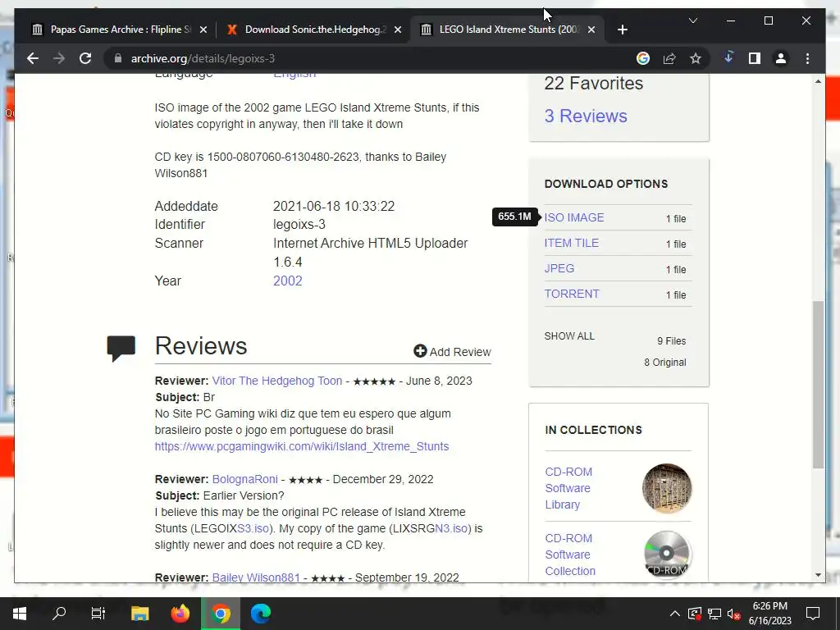
Task: Toggle the side panel icon
Action: (x=755, y=58)
